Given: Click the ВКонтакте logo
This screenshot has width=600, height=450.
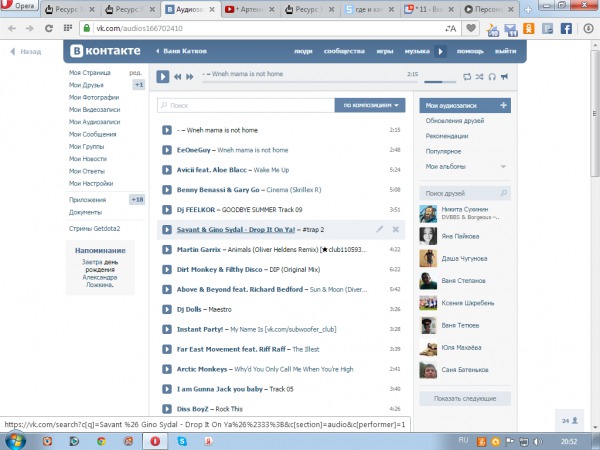Looking at the screenshot, I should 105,51.
